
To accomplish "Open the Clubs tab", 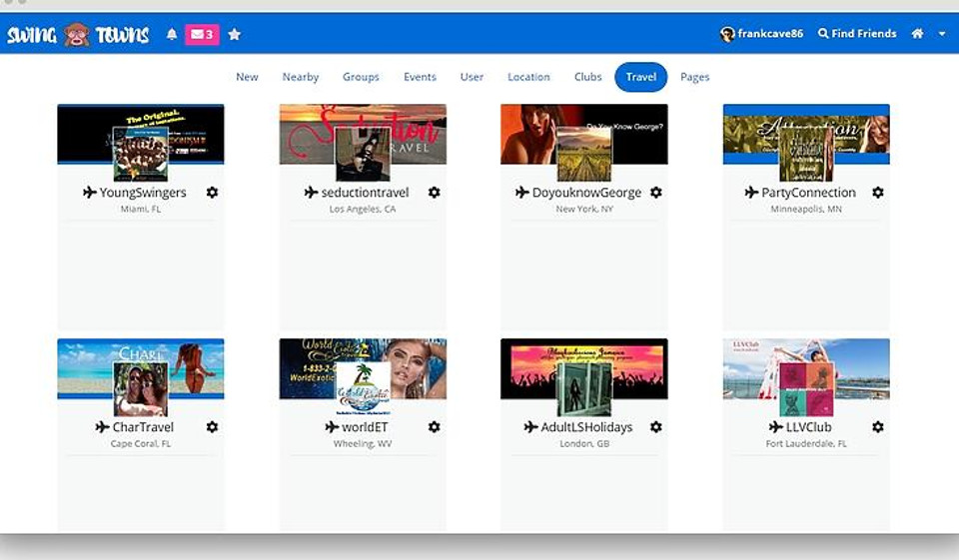I will point(588,77).
